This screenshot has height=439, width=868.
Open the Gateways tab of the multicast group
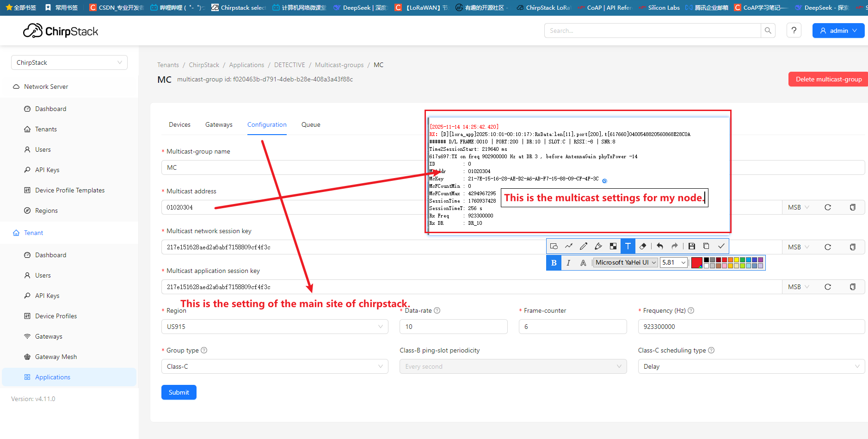pyautogui.click(x=219, y=125)
